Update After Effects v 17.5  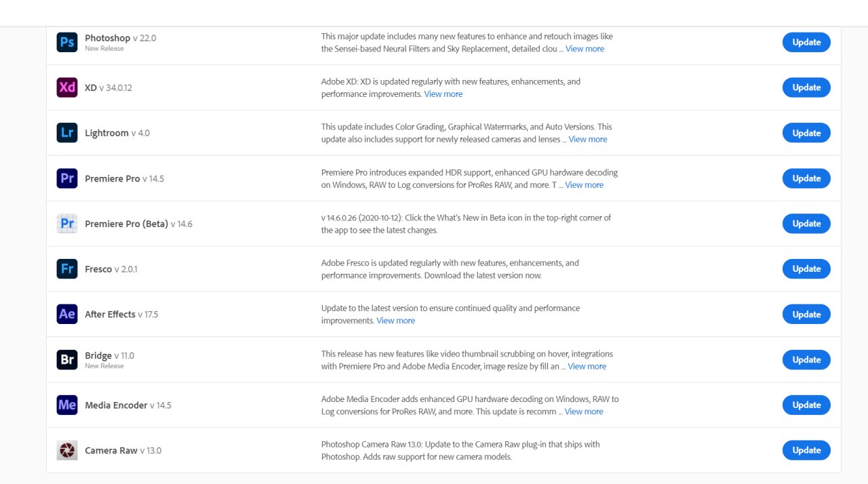coord(806,314)
